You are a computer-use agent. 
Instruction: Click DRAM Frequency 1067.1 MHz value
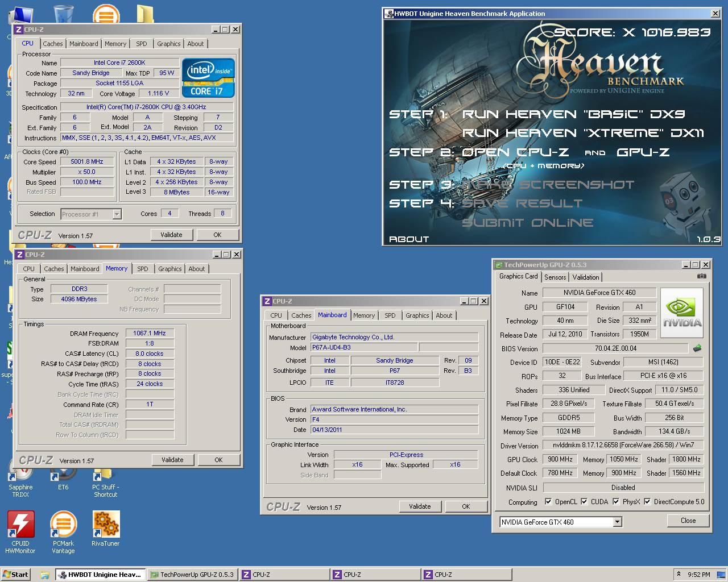click(x=150, y=333)
